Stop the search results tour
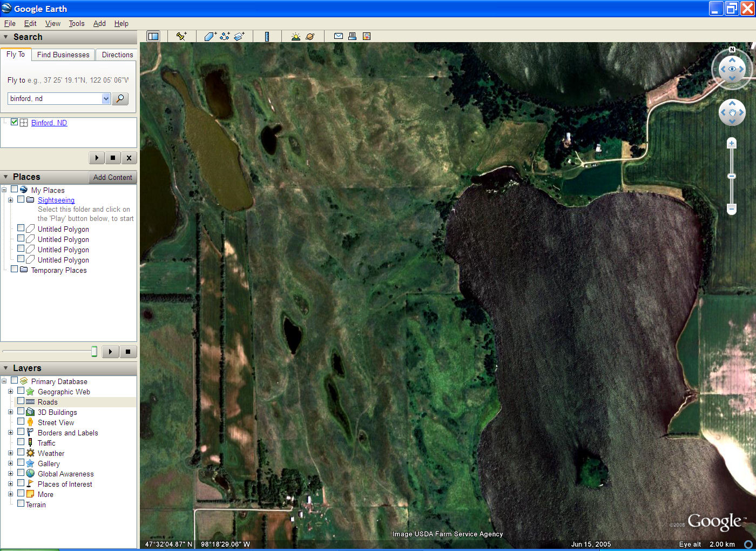Screen dimensions: 756x551 click(x=113, y=158)
